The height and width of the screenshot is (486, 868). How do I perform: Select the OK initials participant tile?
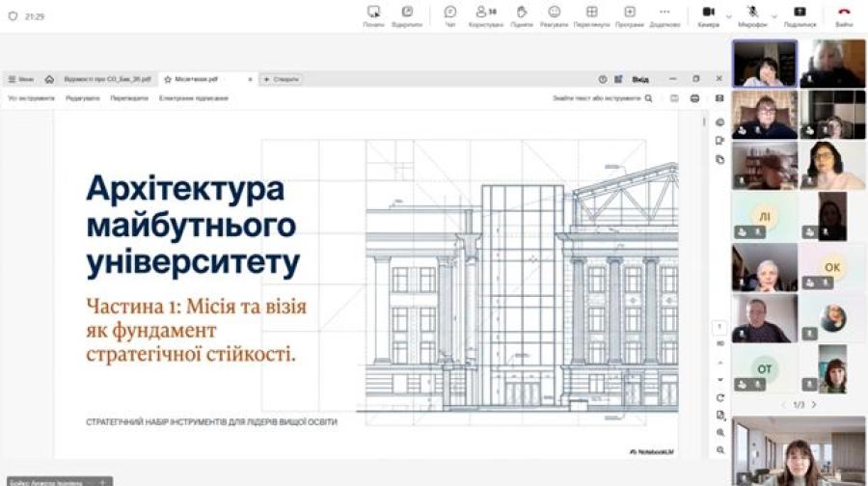[x=832, y=267]
